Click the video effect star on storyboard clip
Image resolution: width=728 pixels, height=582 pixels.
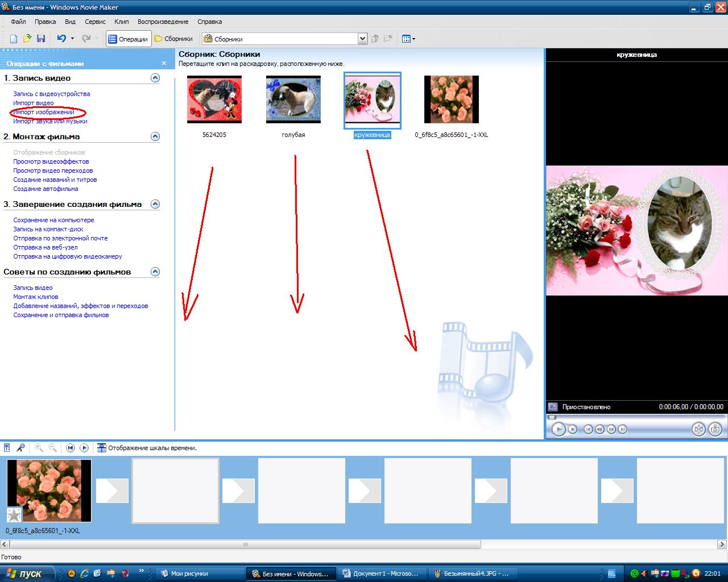click(14, 516)
